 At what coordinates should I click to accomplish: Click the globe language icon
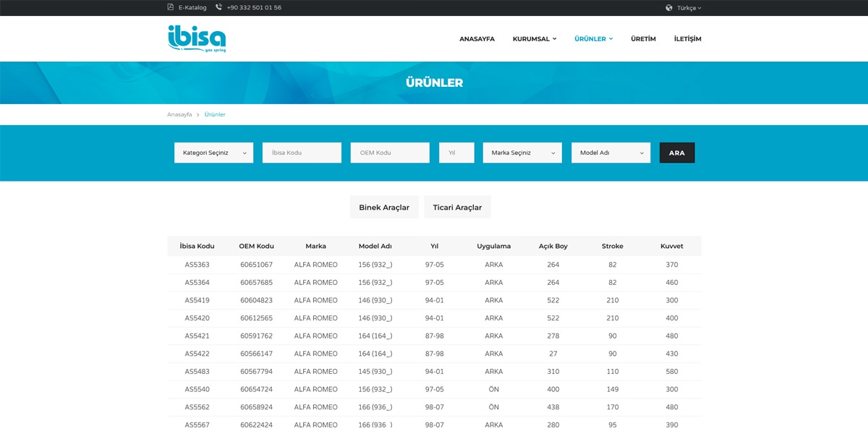(669, 8)
